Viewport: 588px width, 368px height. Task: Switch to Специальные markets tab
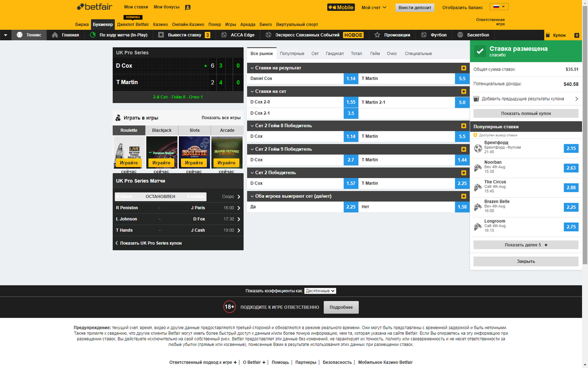[x=418, y=53]
